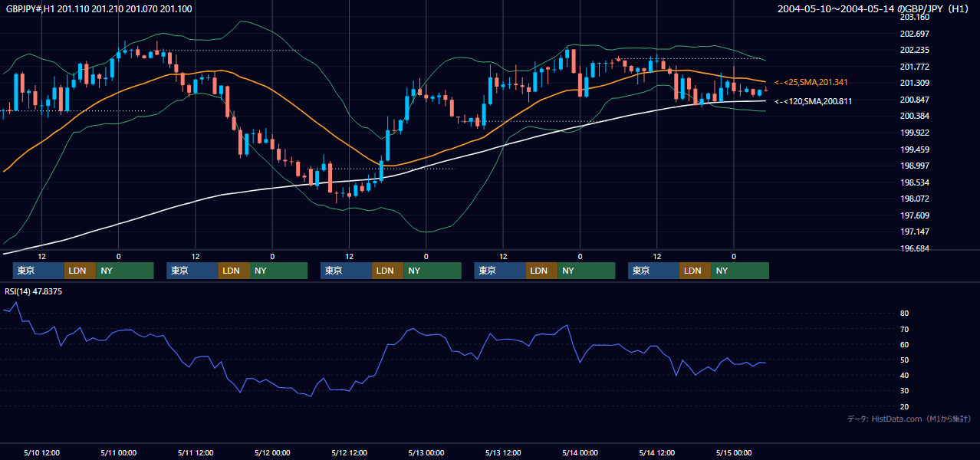Viewport: 980px width, 460px height.
Task: Click the 5/14 00:00 time axis label
Action: [x=580, y=452]
